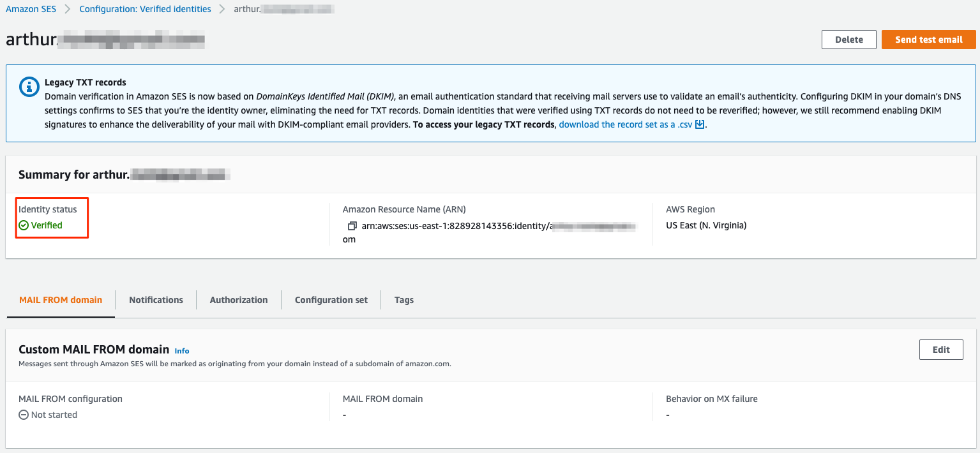Click the last breadcrumb item arthur

point(284,9)
